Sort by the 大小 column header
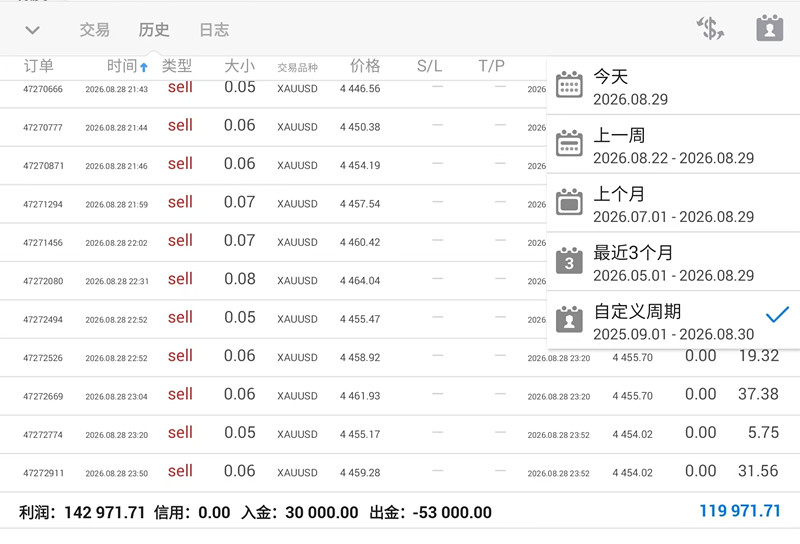 coord(239,66)
